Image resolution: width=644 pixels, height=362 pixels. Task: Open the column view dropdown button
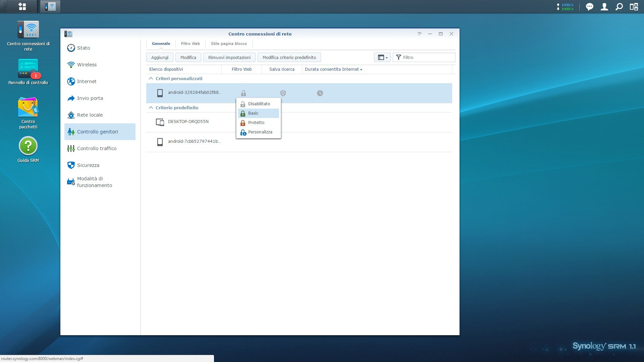[x=382, y=57]
